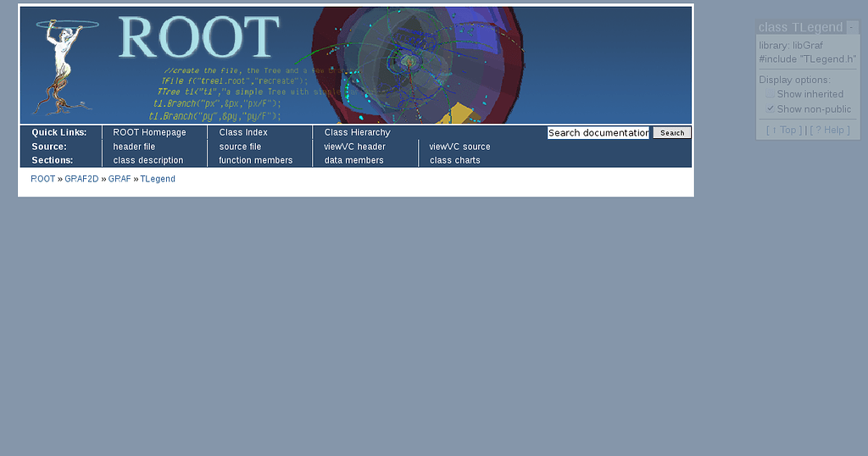Jump to data members section
The image size is (868, 456).
tap(353, 160)
